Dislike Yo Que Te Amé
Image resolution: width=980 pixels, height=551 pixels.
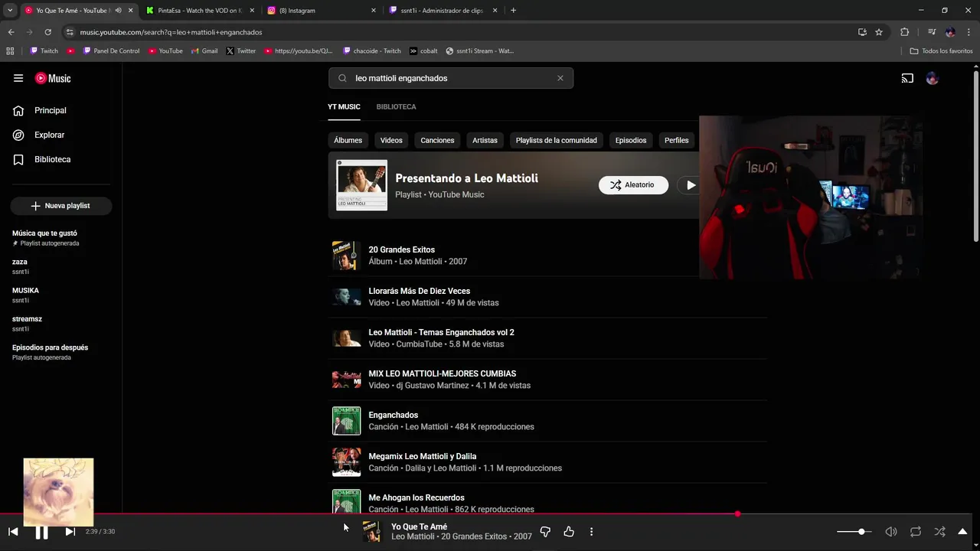[545, 532]
